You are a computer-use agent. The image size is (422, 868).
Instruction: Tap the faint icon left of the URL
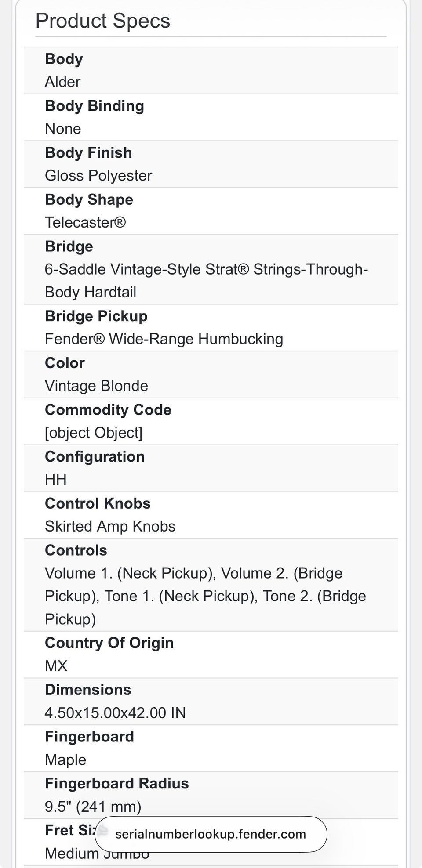tap(102, 830)
